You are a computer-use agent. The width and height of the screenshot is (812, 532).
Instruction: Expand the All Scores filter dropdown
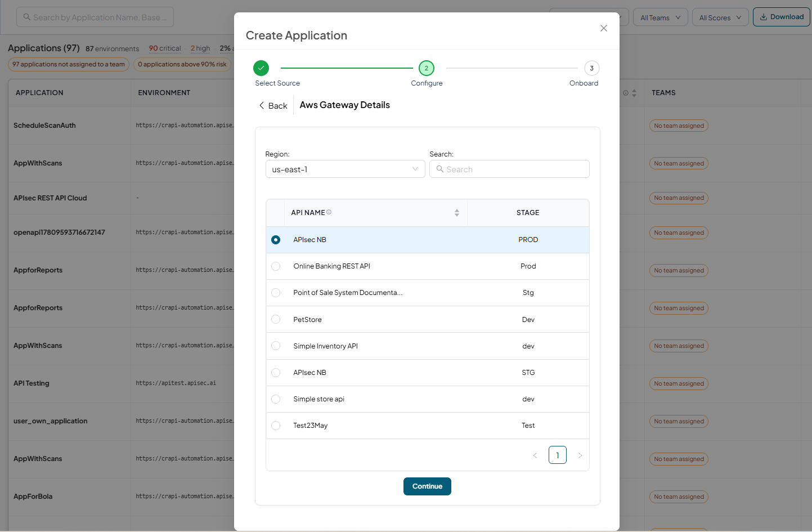720,17
